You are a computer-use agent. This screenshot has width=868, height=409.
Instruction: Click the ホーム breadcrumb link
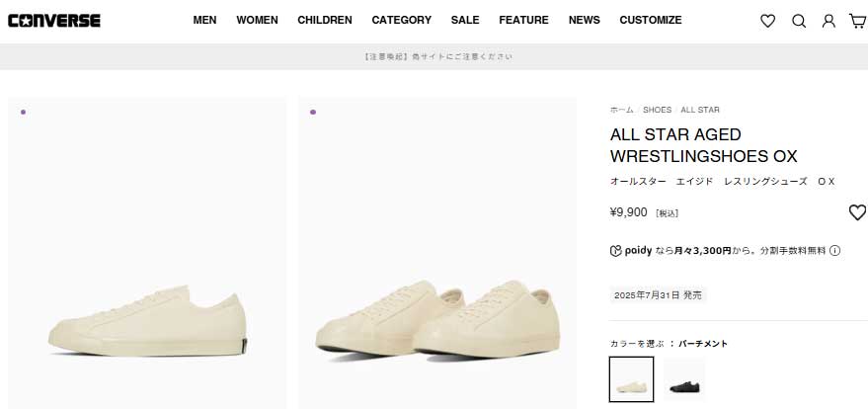tap(621, 110)
